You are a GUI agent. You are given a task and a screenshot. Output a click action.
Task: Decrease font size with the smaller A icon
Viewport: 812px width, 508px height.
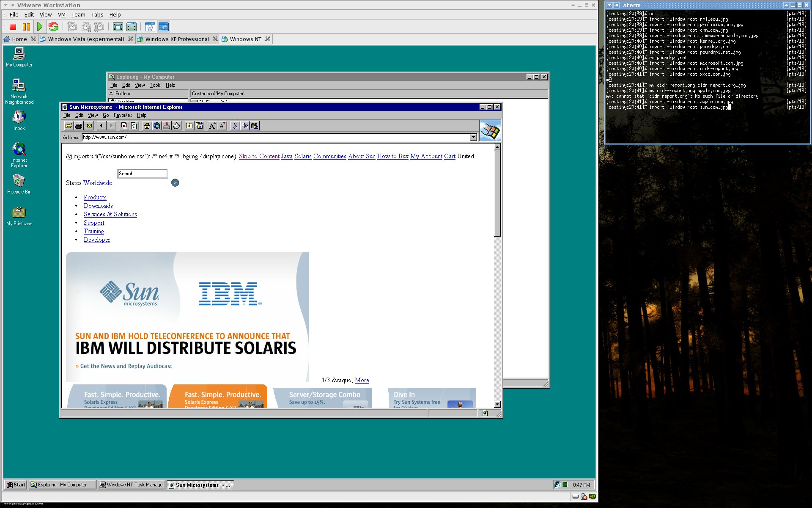coord(222,126)
